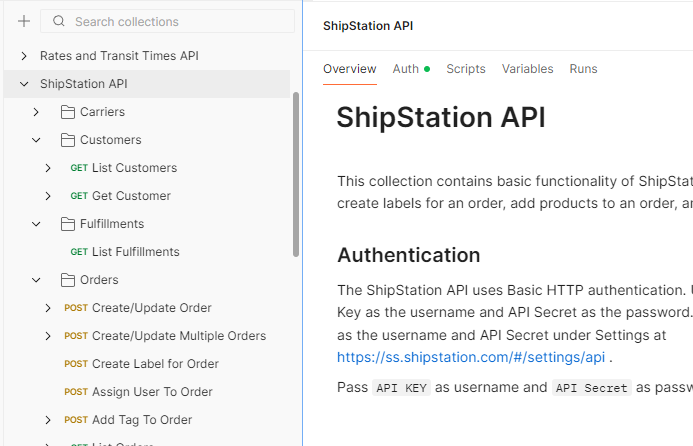Select the Fulfillments folder label
Image resolution: width=693 pixels, height=446 pixels.
point(112,224)
